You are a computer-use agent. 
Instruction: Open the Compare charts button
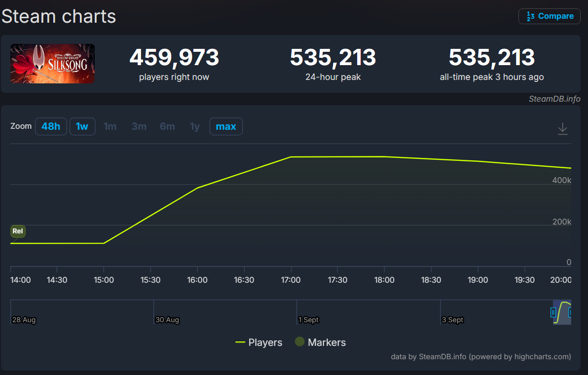click(x=550, y=16)
